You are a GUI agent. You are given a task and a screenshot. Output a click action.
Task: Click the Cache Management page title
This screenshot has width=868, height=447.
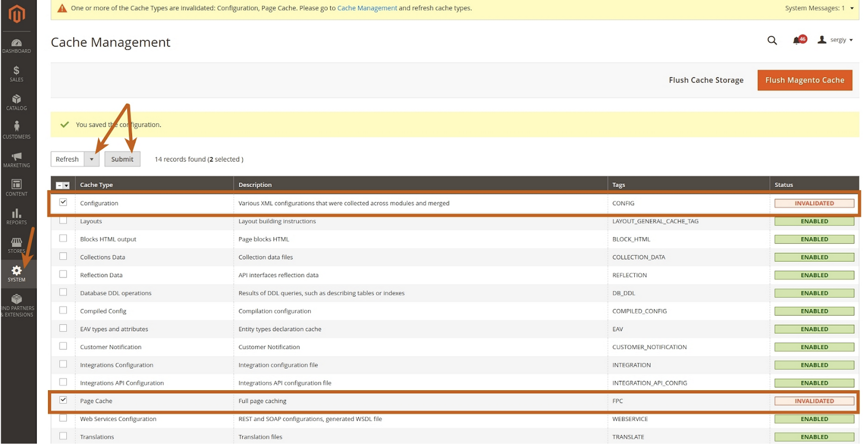110,42
